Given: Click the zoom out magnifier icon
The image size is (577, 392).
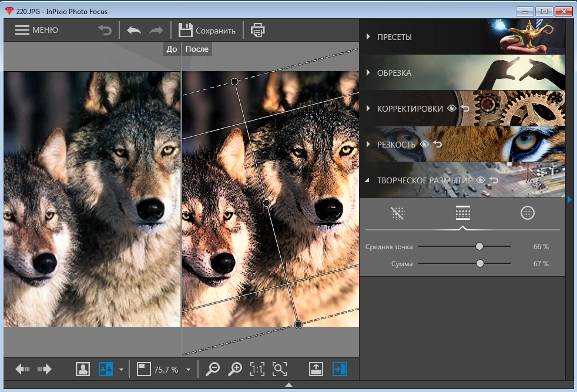Looking at the screenshot, I should coord(212,369).
